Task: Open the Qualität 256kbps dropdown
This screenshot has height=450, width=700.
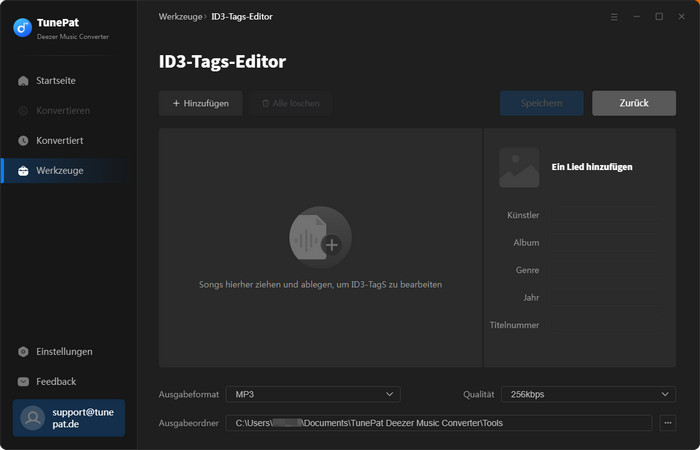Action: (x=588, y=395)
